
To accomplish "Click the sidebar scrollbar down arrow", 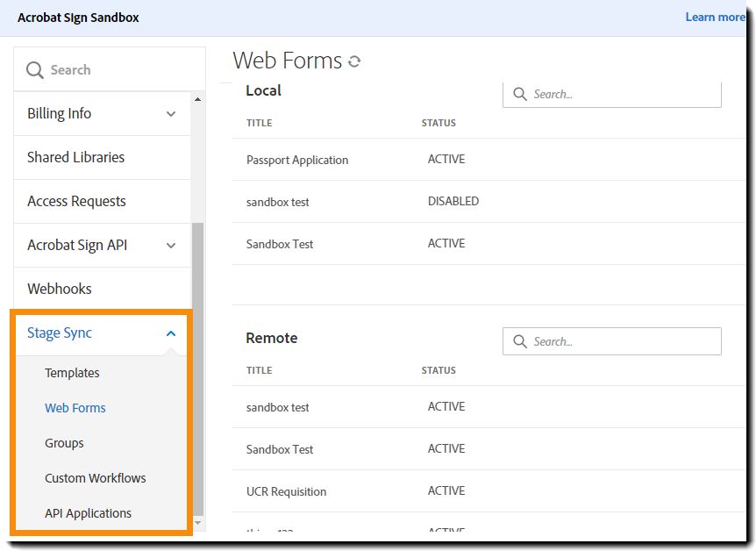I will pos(197,523).
